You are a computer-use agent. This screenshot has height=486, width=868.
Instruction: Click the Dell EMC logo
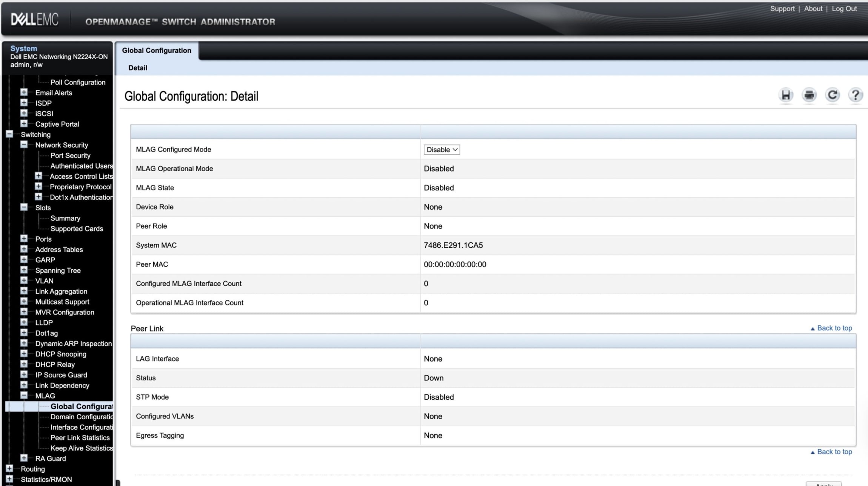point(34,20)
